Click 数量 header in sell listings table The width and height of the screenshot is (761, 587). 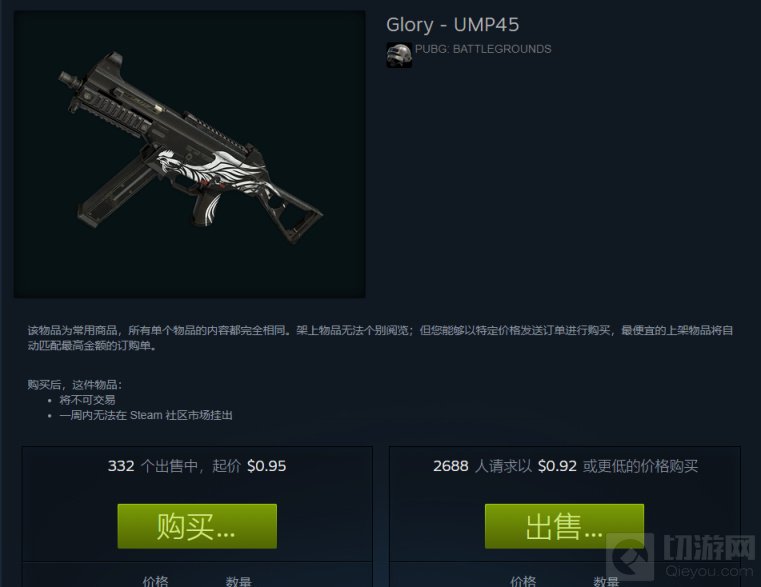pos(238,581)
